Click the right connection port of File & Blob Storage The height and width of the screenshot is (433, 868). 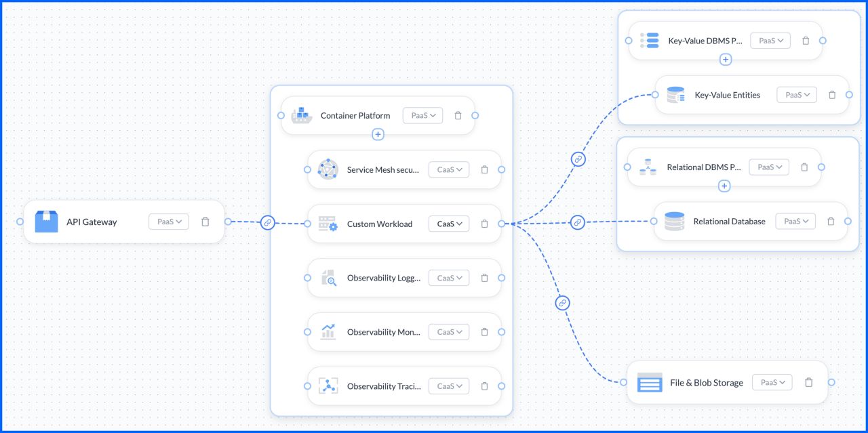point(831,382)
